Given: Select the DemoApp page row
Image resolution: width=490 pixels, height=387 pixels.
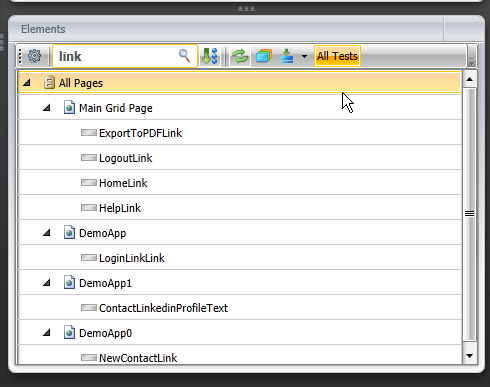Looking at the screenshot, I should [x=239, y=233].
